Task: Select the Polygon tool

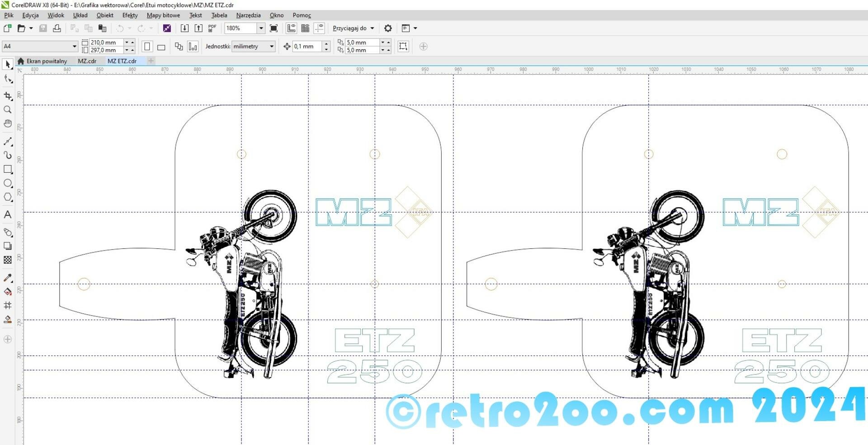Action: [8, 197]
